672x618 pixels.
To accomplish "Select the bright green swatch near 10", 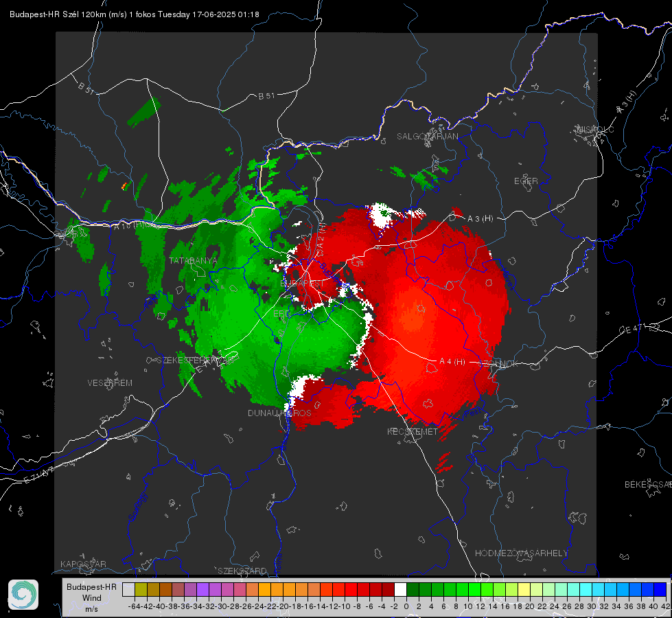I will (x=474, y=589).
